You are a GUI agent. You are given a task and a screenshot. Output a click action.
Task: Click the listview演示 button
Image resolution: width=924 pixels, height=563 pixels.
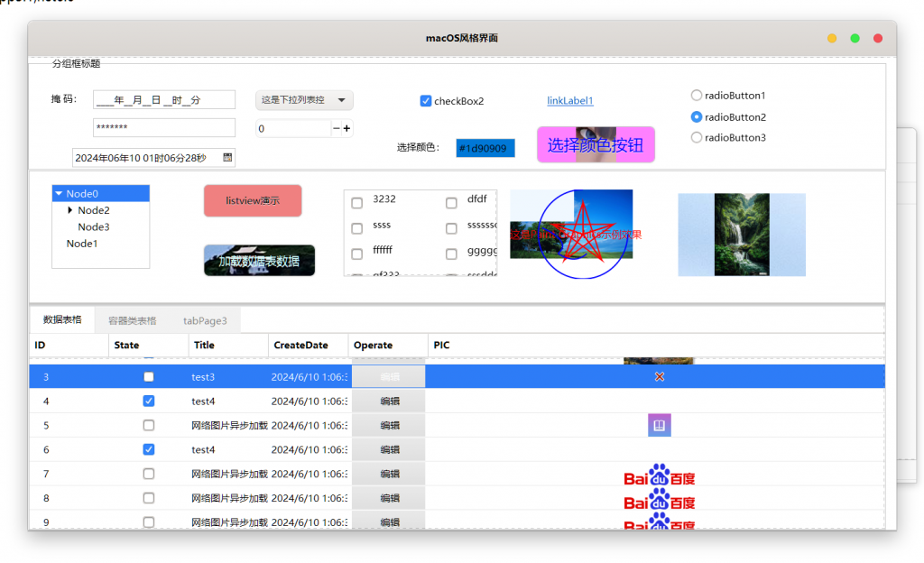coord(253,201)
